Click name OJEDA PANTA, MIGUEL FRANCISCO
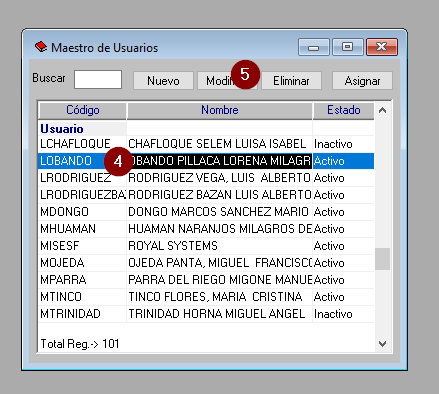439x394 pixels. point(220,263)
